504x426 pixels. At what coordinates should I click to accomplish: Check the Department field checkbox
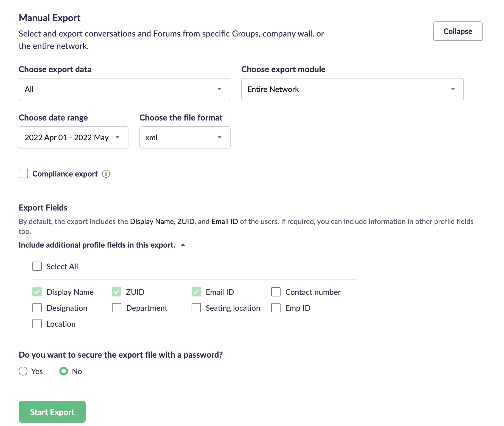[x=117, y=308]
